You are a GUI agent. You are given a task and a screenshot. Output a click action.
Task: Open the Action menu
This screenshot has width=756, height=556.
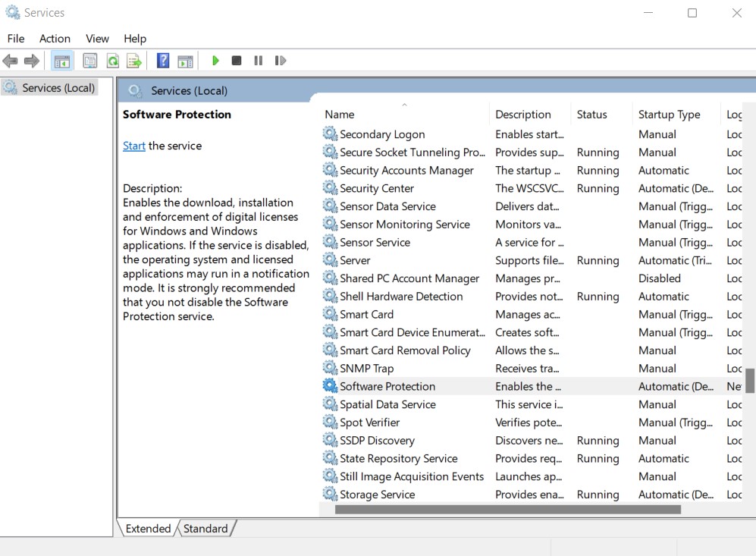[x=55, y=39]
